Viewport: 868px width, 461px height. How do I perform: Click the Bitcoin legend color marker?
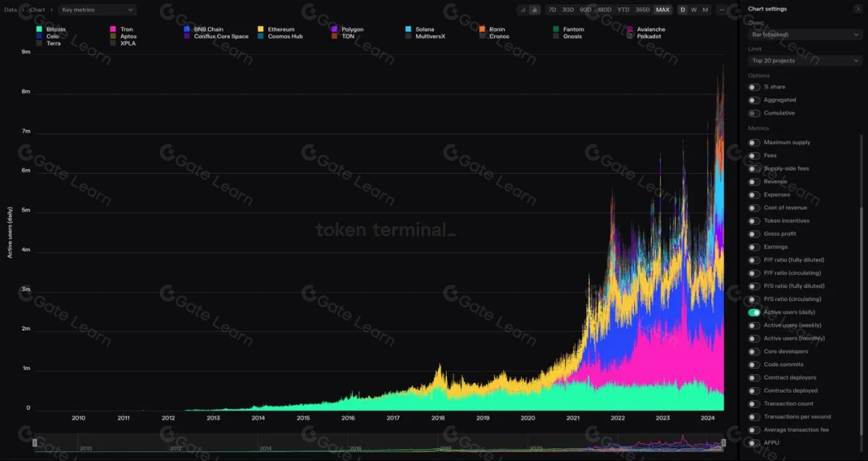39,30
